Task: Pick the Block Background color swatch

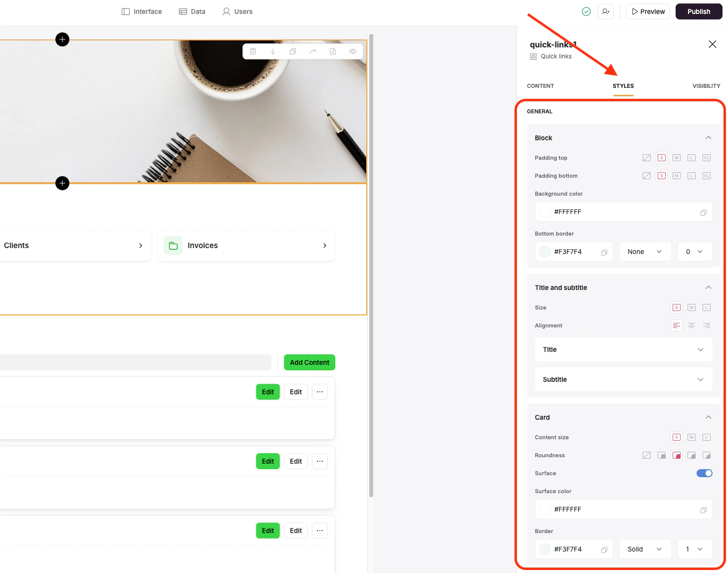Action: point(545,212)
